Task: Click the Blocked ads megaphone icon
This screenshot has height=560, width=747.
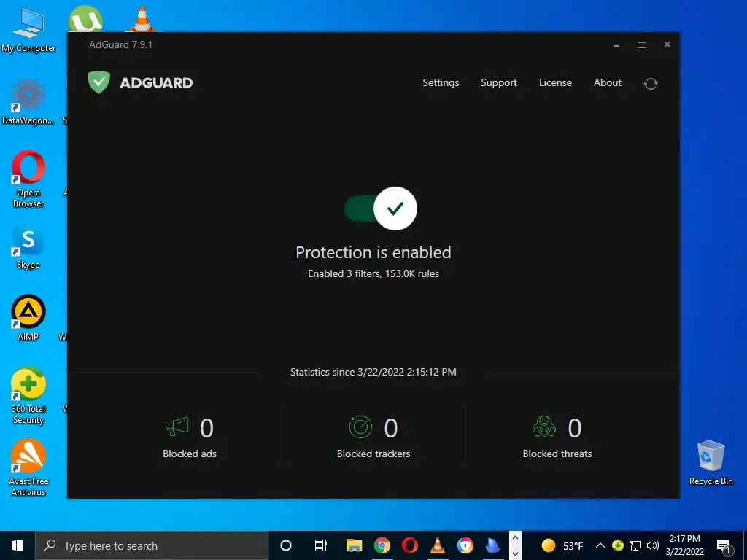Action: coord(177,427)
